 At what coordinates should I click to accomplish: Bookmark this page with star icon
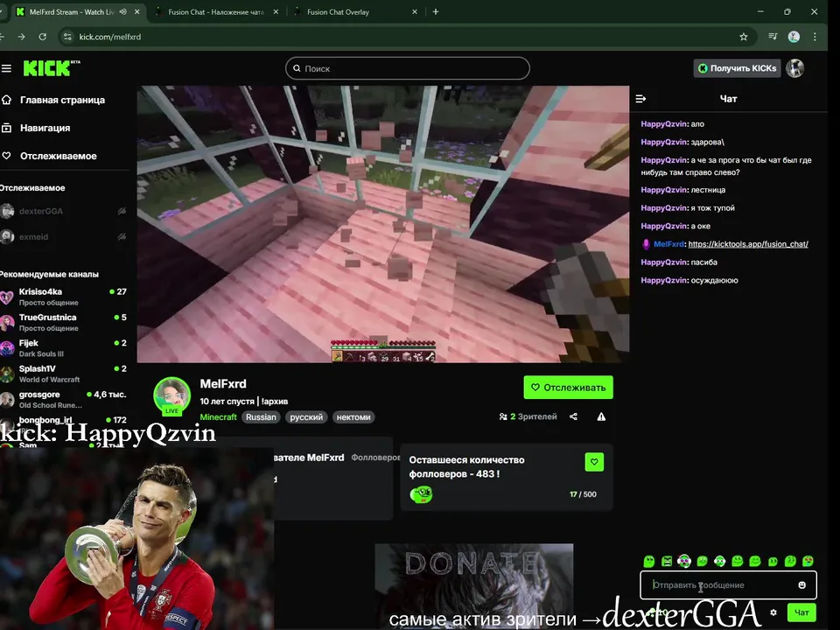[744, 37]
